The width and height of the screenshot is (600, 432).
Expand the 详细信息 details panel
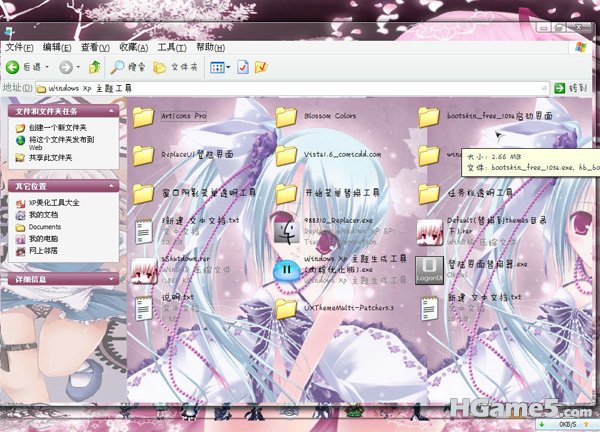pyautogui.click(x=114, y=279)
